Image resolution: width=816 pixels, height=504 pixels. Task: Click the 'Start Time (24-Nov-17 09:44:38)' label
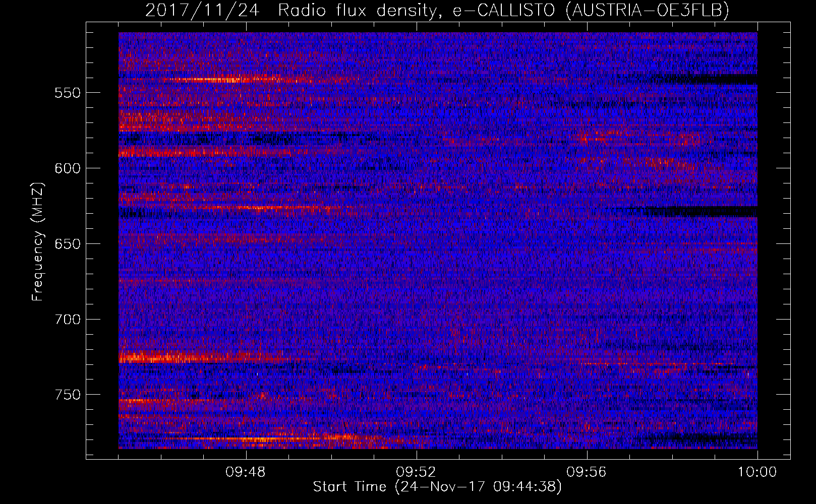coord(437,487)
